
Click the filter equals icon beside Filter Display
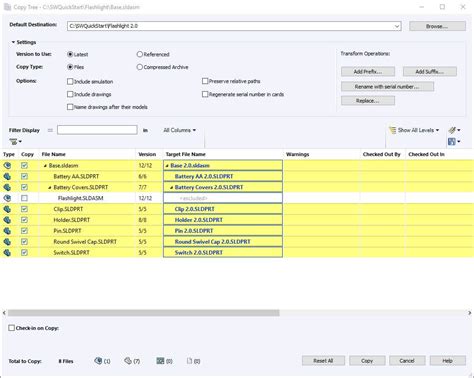coord(50,130)
